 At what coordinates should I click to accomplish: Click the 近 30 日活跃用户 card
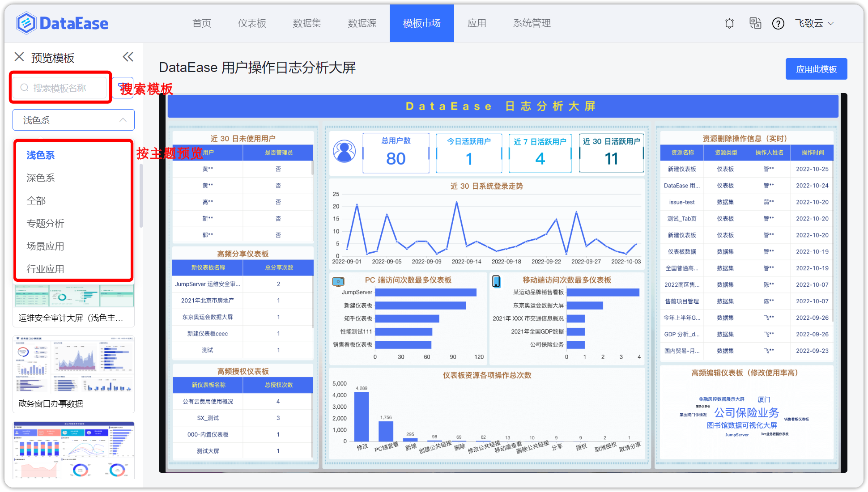[611, 153]
